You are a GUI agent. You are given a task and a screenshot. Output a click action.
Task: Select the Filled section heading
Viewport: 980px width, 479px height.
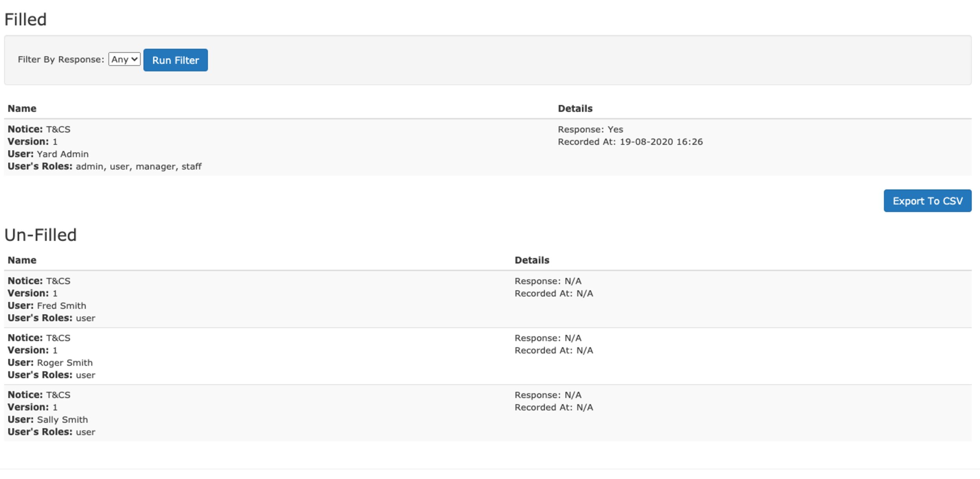(25, 20)
